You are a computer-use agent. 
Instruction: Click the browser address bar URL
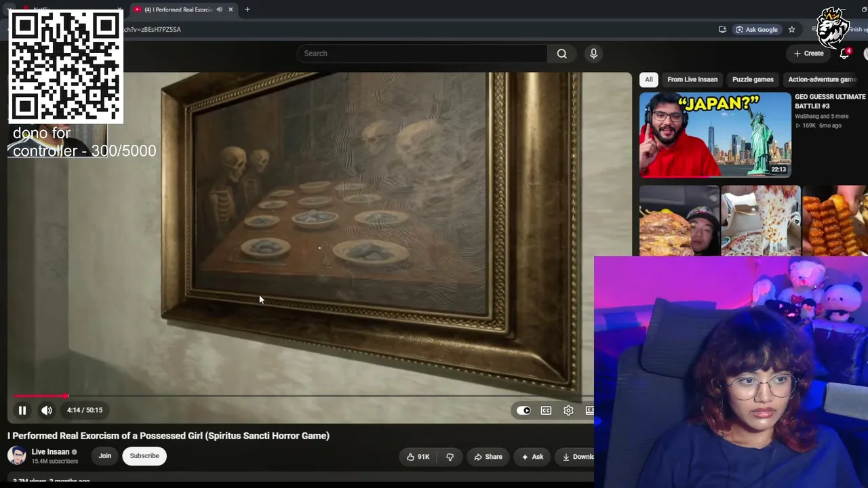click(153, 30)
